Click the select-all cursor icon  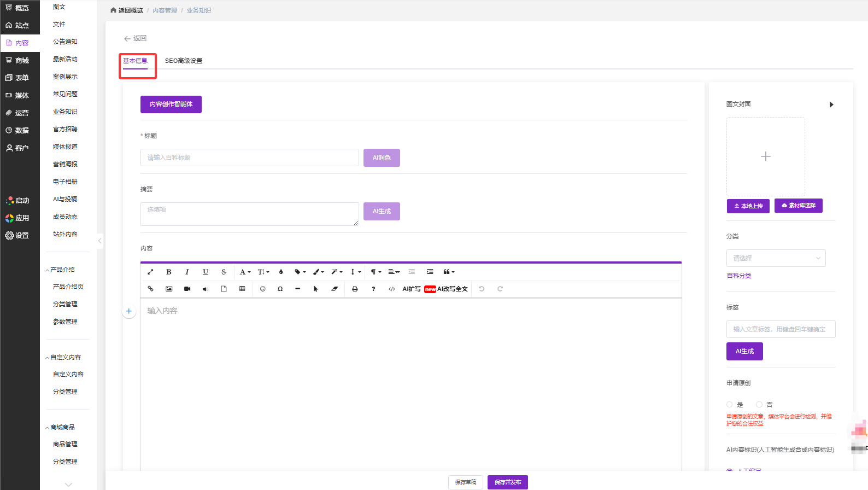tap(315, 289)
